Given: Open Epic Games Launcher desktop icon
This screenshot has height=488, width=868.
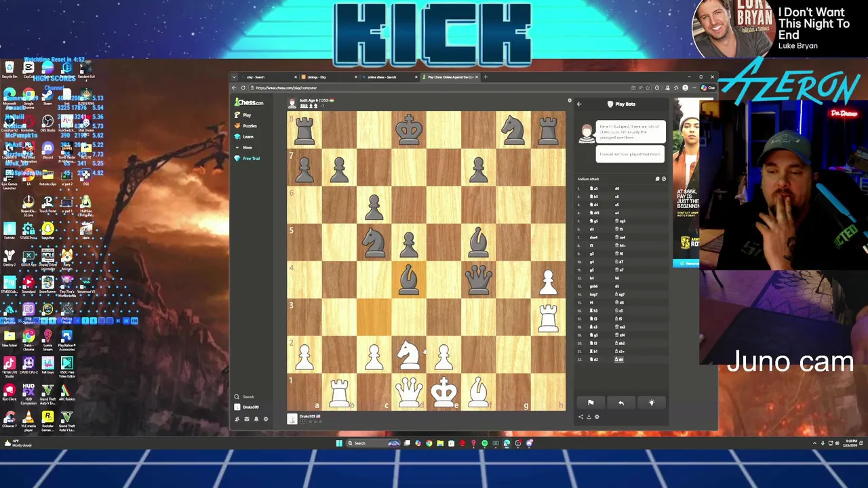Looking at the screenshot, I should pyautogui.click(x=9, y=179).
